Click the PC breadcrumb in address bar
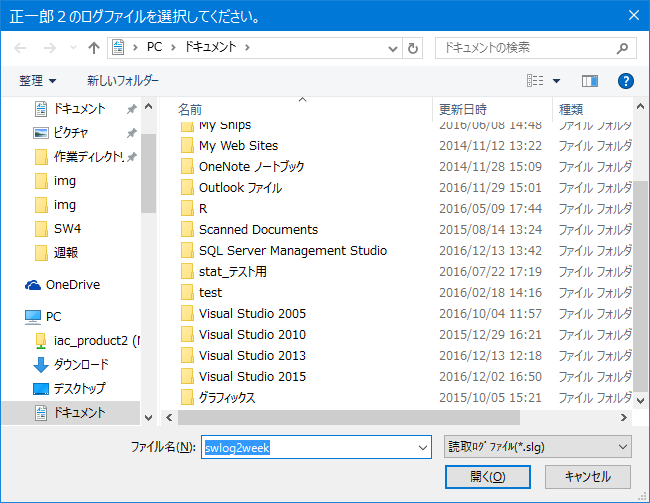 (x=154, y=47)
